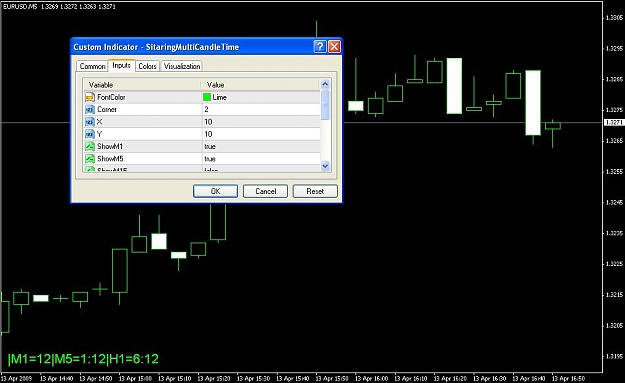Screen dimensions: 625x383
Task: Close the Custom Indicator dialog
Action: 334,47
